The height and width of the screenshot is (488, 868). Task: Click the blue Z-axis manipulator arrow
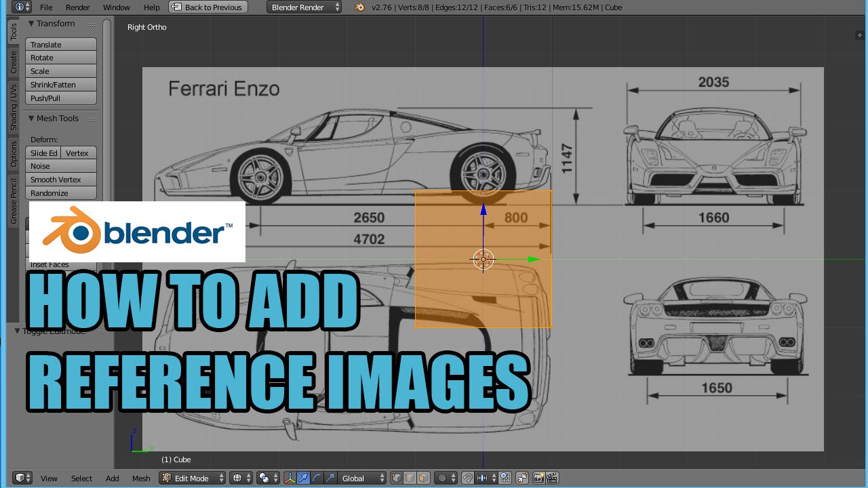pyautogui.click(x=484, y=209)
